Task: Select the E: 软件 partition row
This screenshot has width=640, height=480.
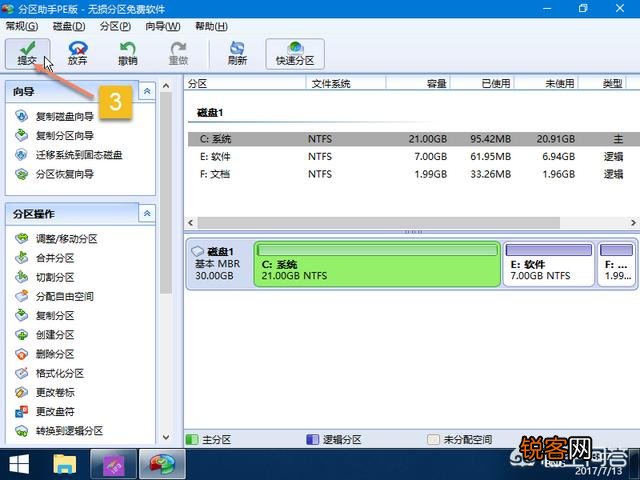Action: (x=414, y=156)
